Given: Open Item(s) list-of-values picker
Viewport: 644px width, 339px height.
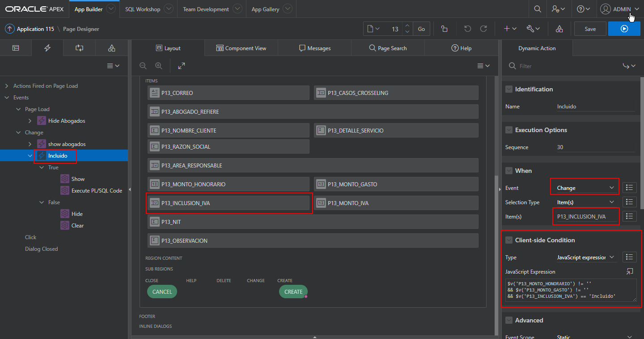Looking at the screenshot, I should 629,216.
